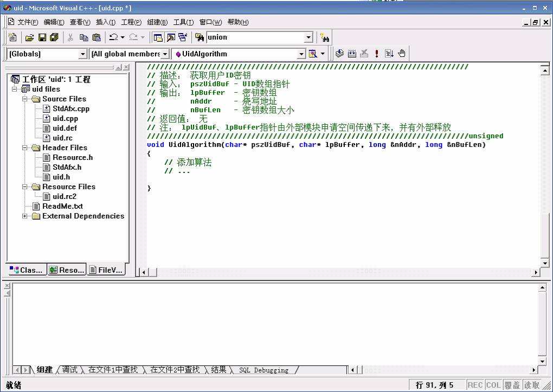The width and height of the screenshot is (553, 392).
Task: Click the Compile icon in build toolbar
Action: [x=339, y=54]
